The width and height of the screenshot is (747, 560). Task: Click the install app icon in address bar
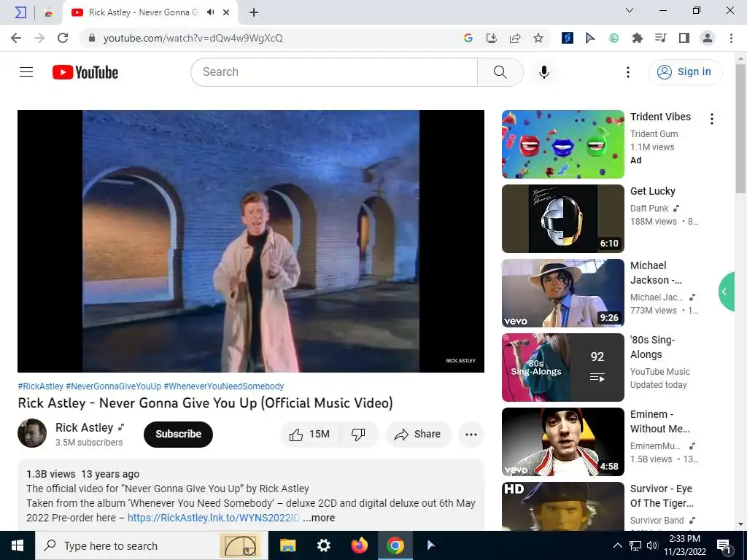491,38
